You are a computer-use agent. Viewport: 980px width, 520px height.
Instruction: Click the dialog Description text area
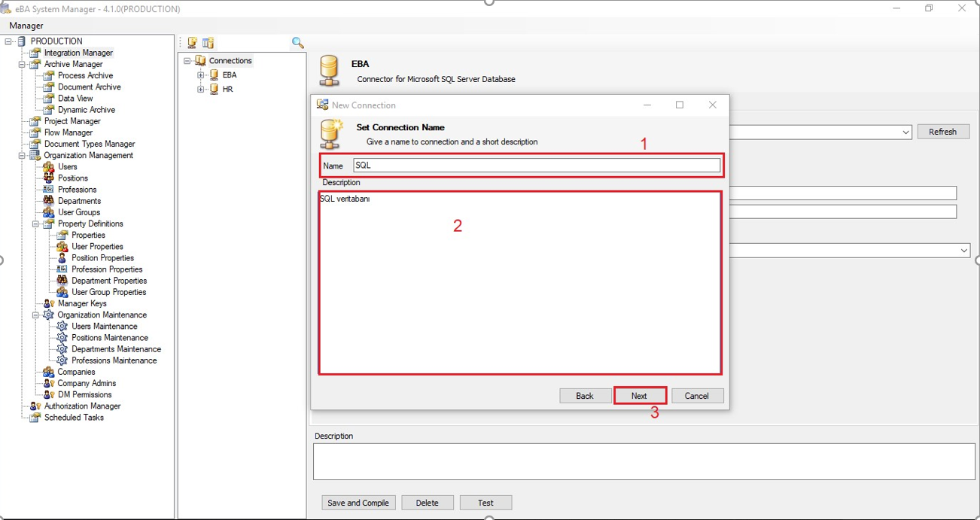[x=520, y=282]
